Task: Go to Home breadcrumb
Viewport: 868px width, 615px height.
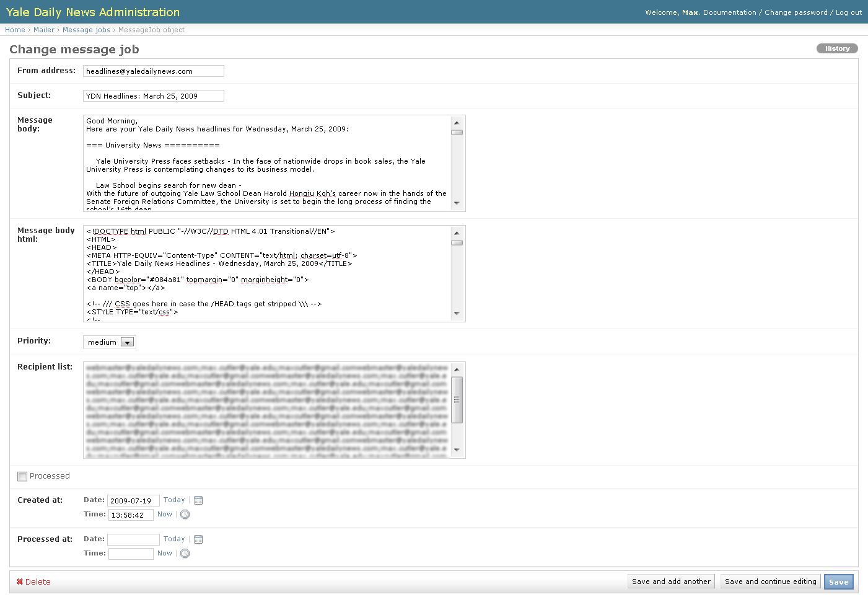Action: (x=15, y=30)
